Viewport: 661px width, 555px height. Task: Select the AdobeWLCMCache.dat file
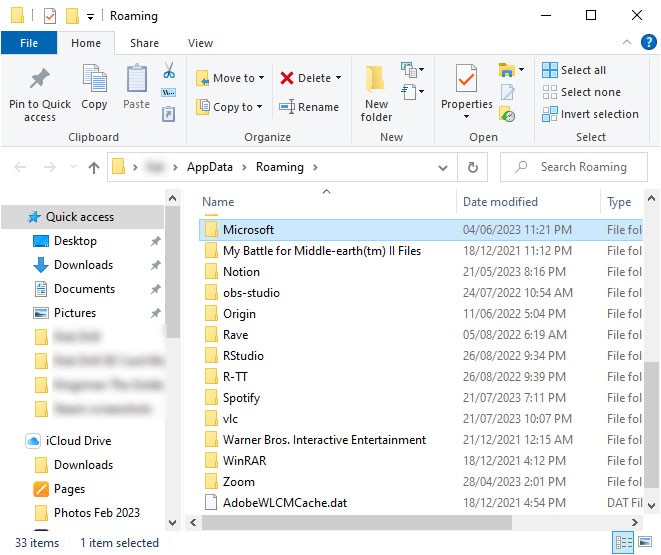285,503
